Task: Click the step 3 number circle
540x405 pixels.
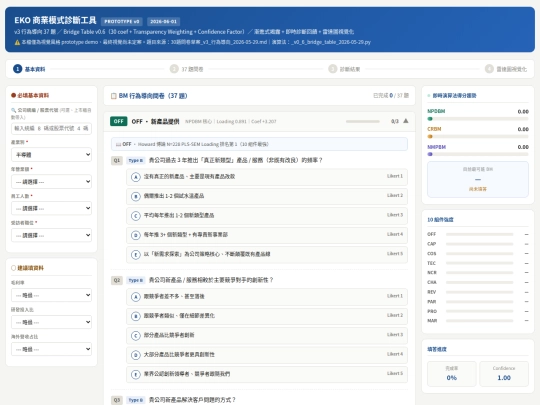Action: tap(332, 69)
